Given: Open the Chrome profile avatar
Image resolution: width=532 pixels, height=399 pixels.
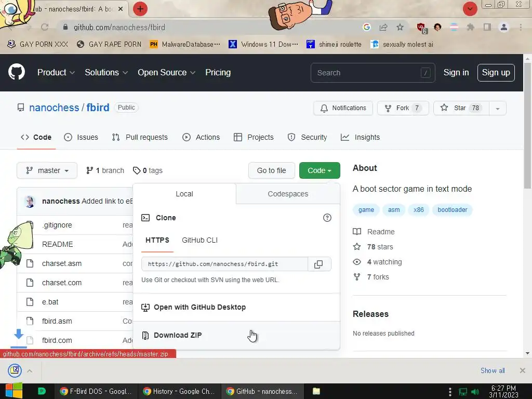Looking at the screenshot, I should 504,27.
